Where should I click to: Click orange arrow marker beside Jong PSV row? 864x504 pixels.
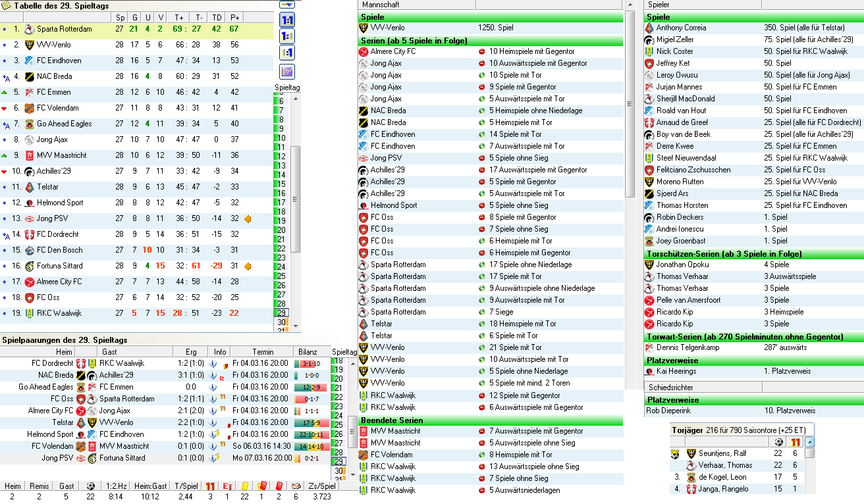tap(248, 218)
